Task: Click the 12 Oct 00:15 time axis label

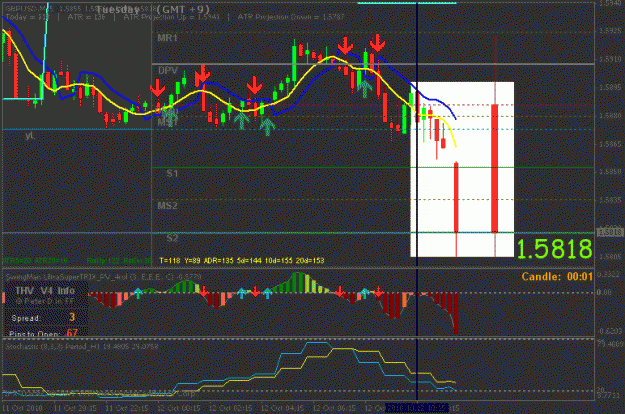Action: click(x=179, y=408)
